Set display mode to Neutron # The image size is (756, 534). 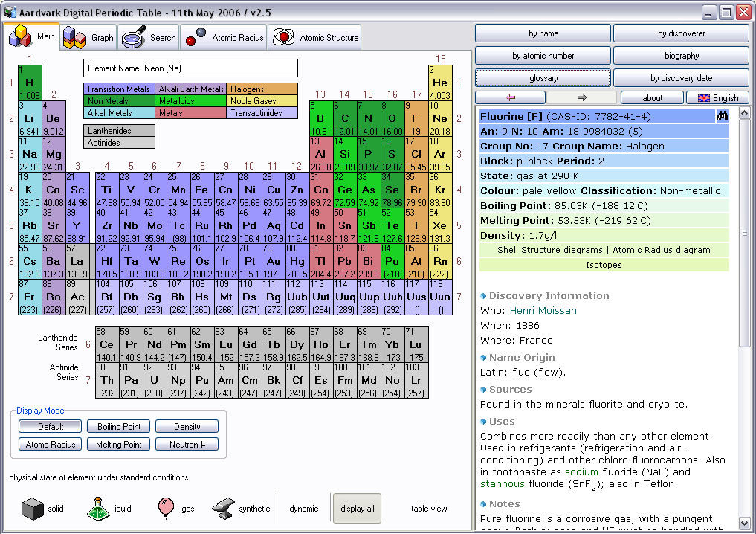click(187, 444)
